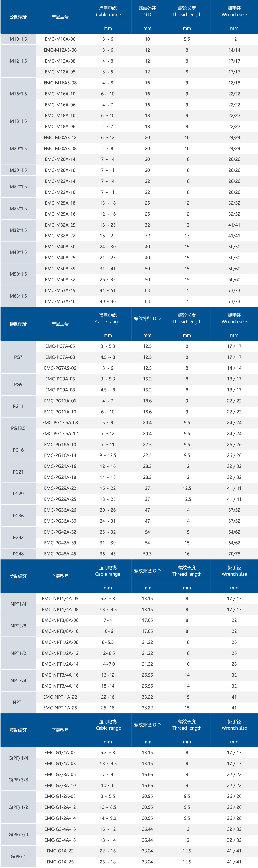The height and width of the screenshot is (868, 258).
Task: Click the 公制螺牙 header cell
Action: 18,17
